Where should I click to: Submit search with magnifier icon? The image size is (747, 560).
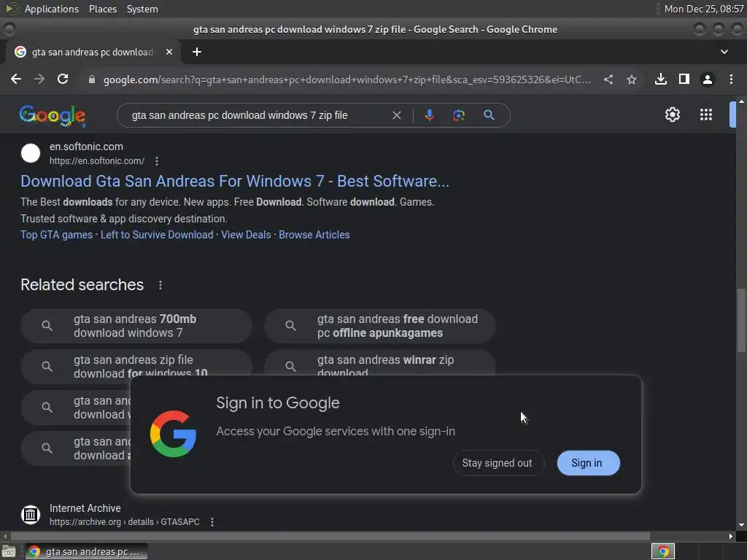489,115
